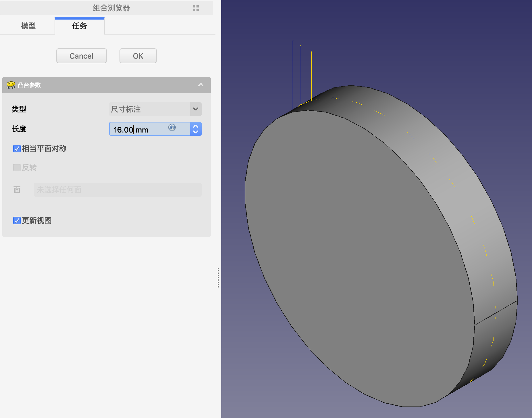
Task: Open the 类型 dropdown showing 尺寸标注
Action: click(155, 109)
